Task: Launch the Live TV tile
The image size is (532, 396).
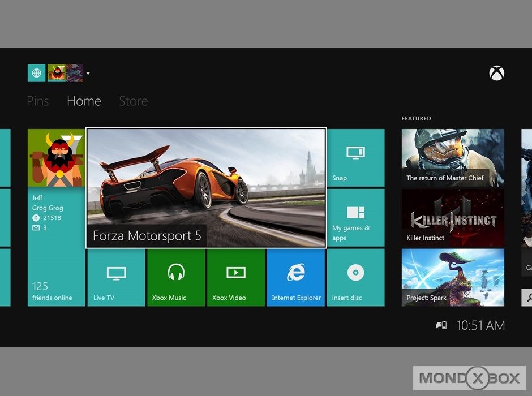Action: pyautogui.click(x=116, y=278)
